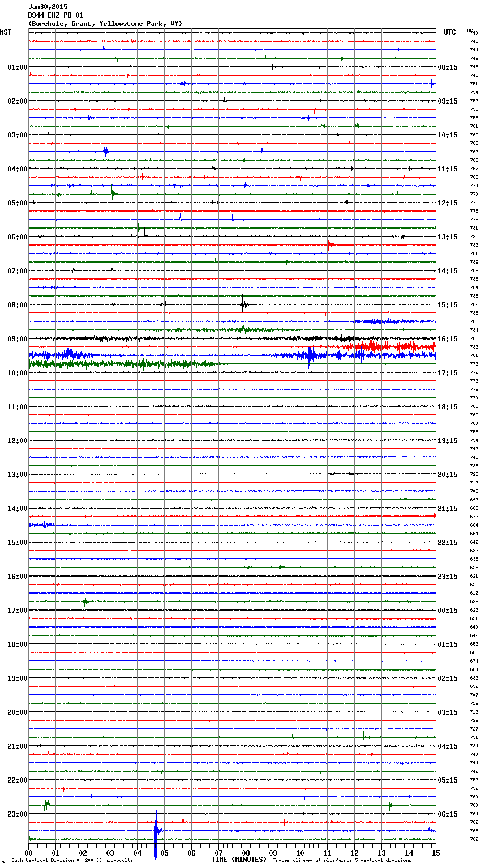The image size is (481, 868).
Task: Click the red spike below the 06:00 trace
Action: [329, 244]
